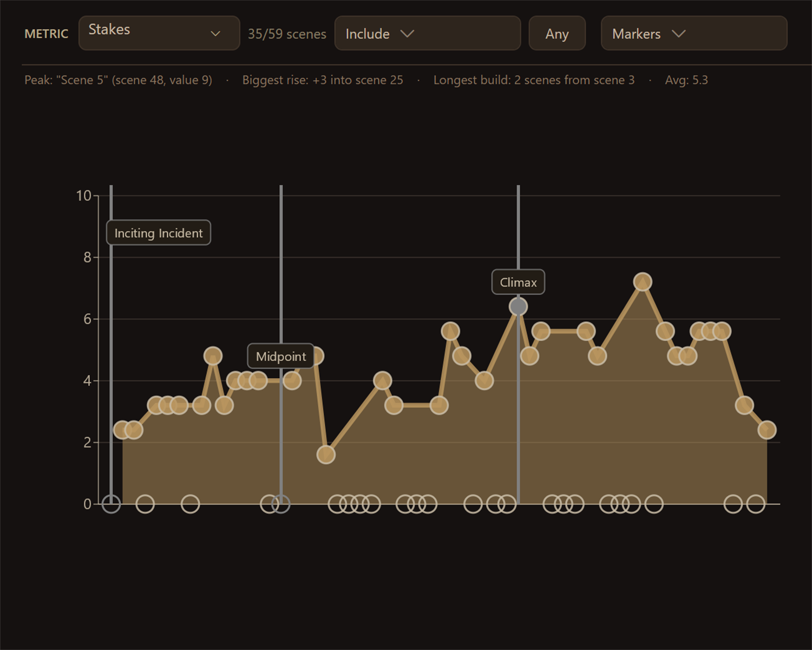
Task: Select the Inciting Incident marker label
Action: [x=159, y=233]
